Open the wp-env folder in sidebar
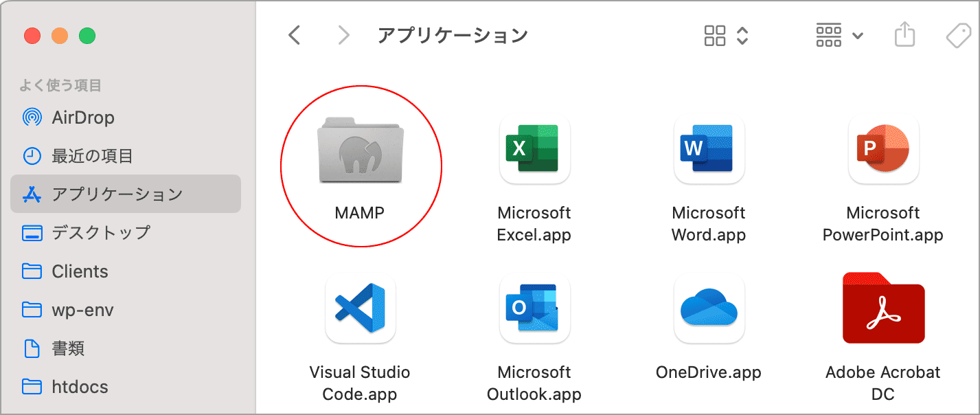The image size is (980, 415). tap(126, 310)
